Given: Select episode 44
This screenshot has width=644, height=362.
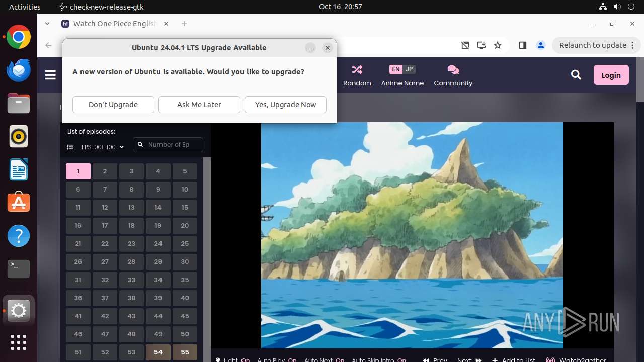Looking at the screenshot, I should [x=158, y=316].
